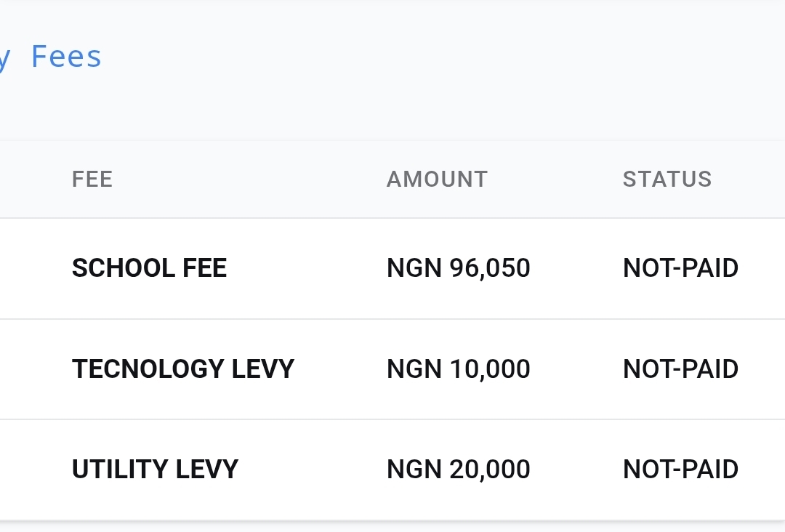The height and width of the screenshot is (532, 785).
Task: Select the SCHOOL FEE name cell
Action: [x=149, y=268]
